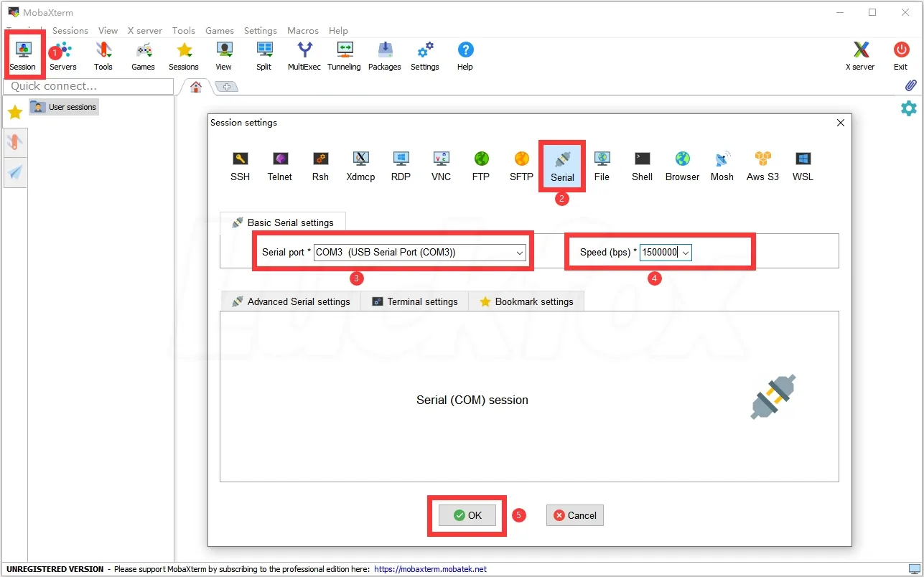The height and width of the screenshot is (577, 924).
Task: Click the Exit power icon
Action: 901,56
